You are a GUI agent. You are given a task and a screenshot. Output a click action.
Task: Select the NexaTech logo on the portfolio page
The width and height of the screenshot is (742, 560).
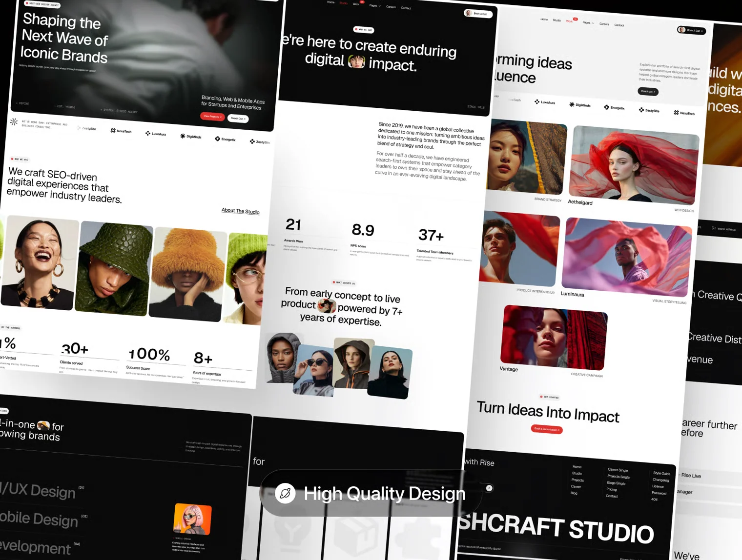point(684,113)
